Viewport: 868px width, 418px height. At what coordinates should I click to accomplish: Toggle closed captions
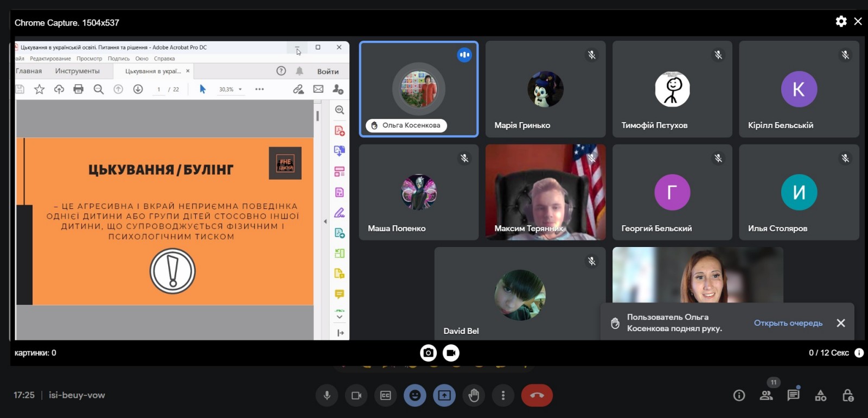(x=386, y=395)
